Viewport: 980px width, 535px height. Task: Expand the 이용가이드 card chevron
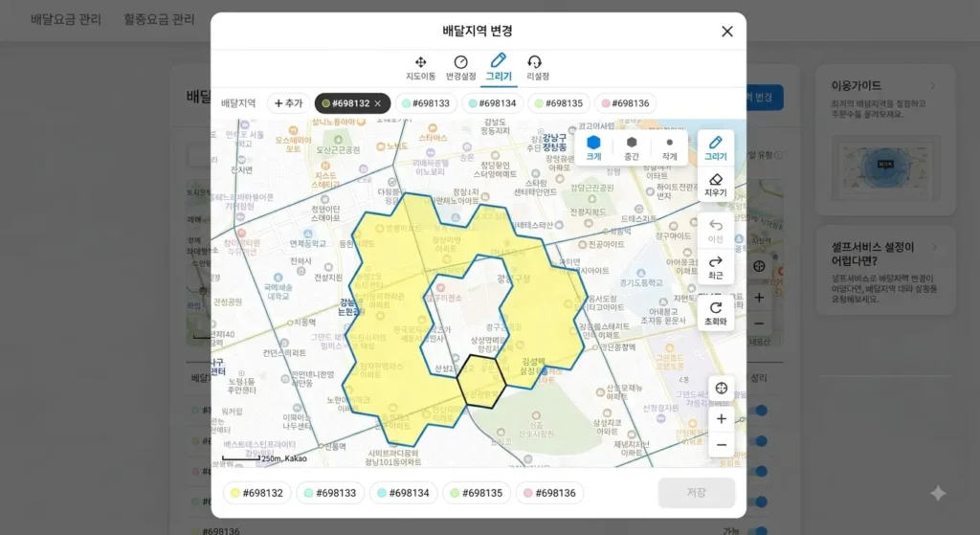[x=933, y=85]
